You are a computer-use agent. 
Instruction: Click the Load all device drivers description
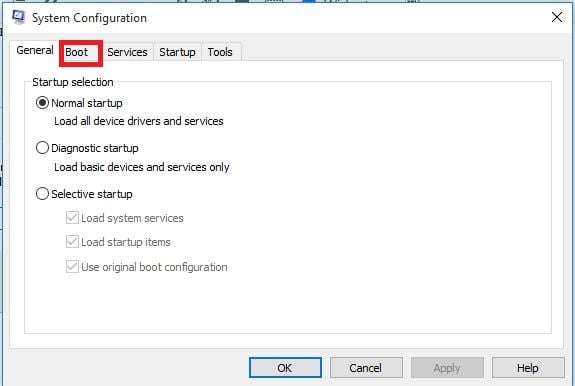click(x=139, y=121)
